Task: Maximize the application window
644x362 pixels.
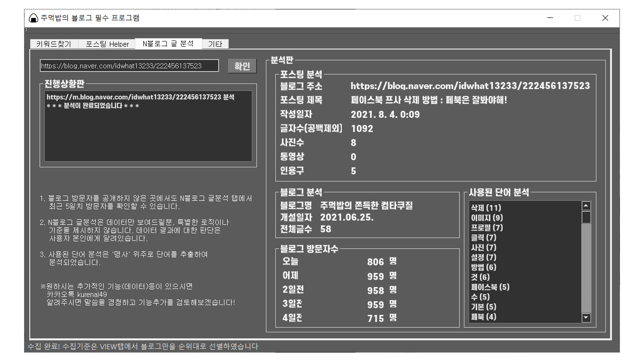Action: [x=578, y=18]
